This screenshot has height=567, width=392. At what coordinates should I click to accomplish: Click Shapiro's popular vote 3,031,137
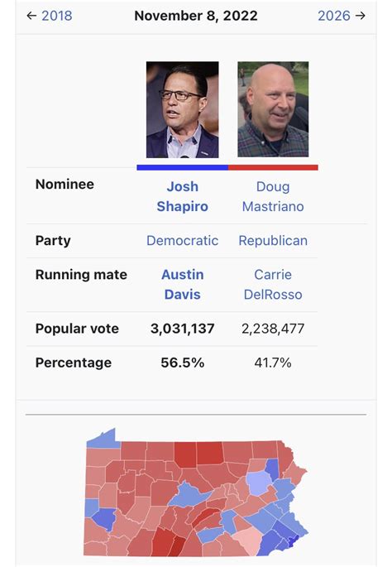(x=183, y=329)
